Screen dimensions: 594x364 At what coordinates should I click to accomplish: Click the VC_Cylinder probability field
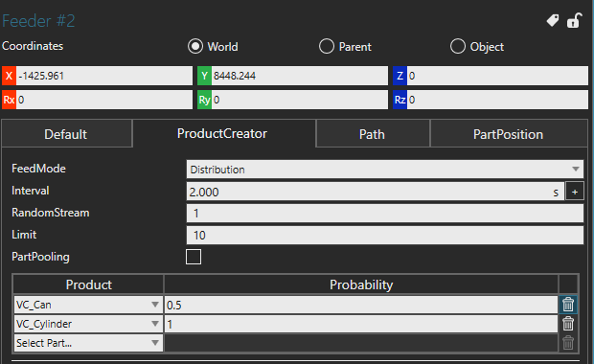click(360, 324)
